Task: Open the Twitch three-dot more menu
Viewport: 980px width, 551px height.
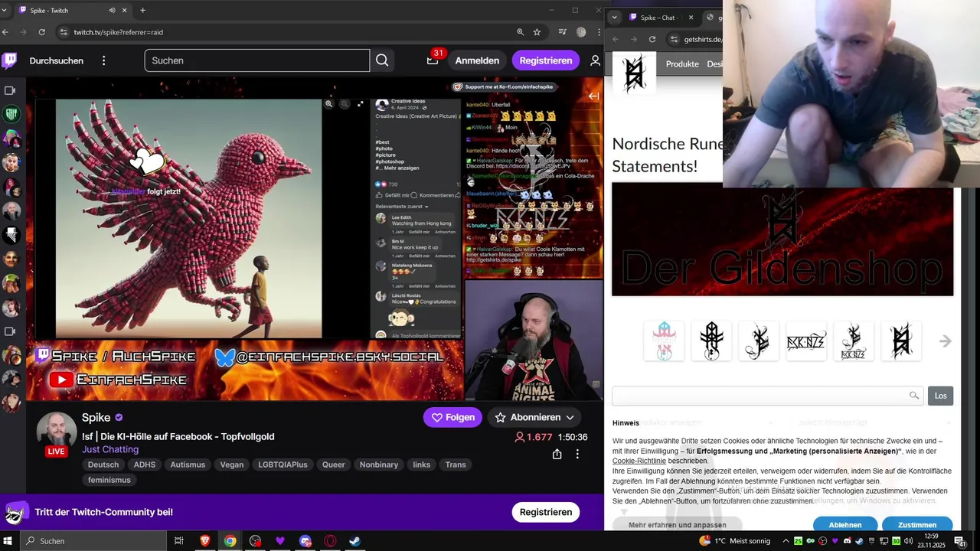Action: point(104,60)
